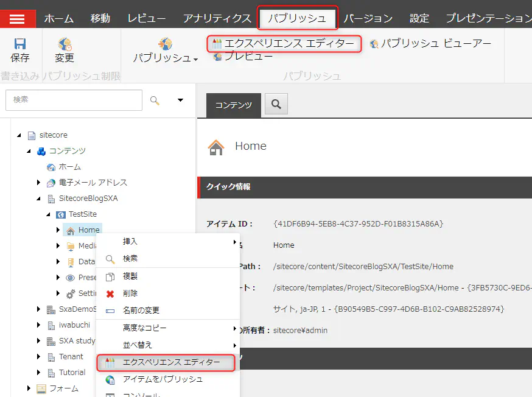532x397 pixels.
Task: Select the Home item under TestSite
Action: pos(89,230)
